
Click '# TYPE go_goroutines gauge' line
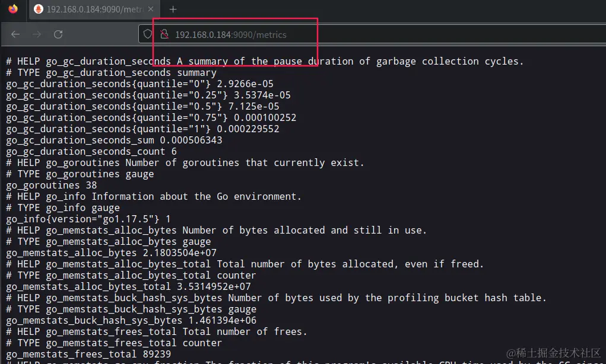pos(80,174)
